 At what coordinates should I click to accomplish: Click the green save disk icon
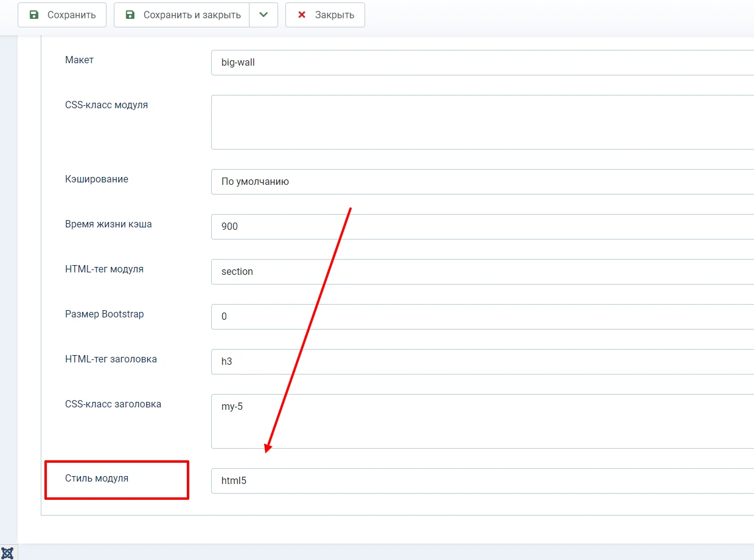click(x=34, y=15)
